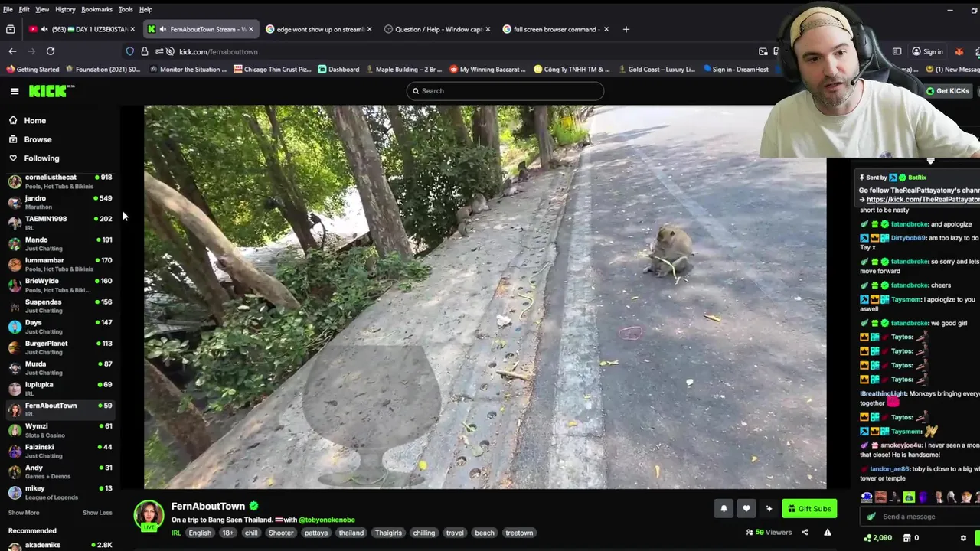Click the Send a message chat field
The image size is (980, 551).
[x=919, y=517]
